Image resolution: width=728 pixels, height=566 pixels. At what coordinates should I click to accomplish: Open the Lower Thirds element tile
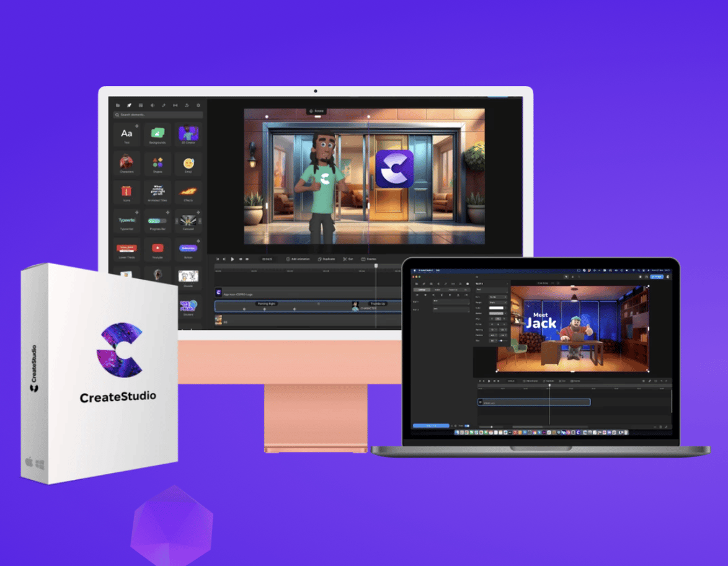(x=127, y=250)
